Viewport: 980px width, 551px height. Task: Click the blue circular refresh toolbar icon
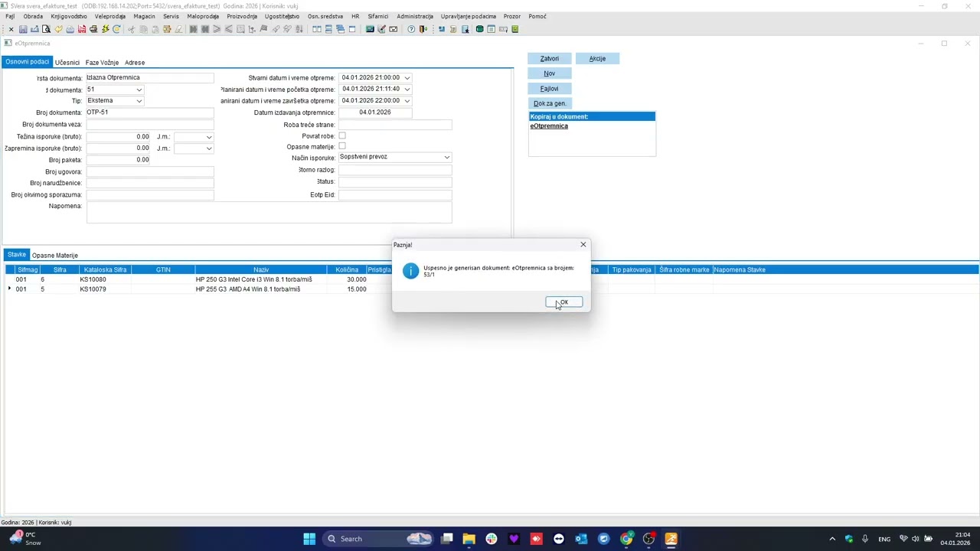[117, 29]
